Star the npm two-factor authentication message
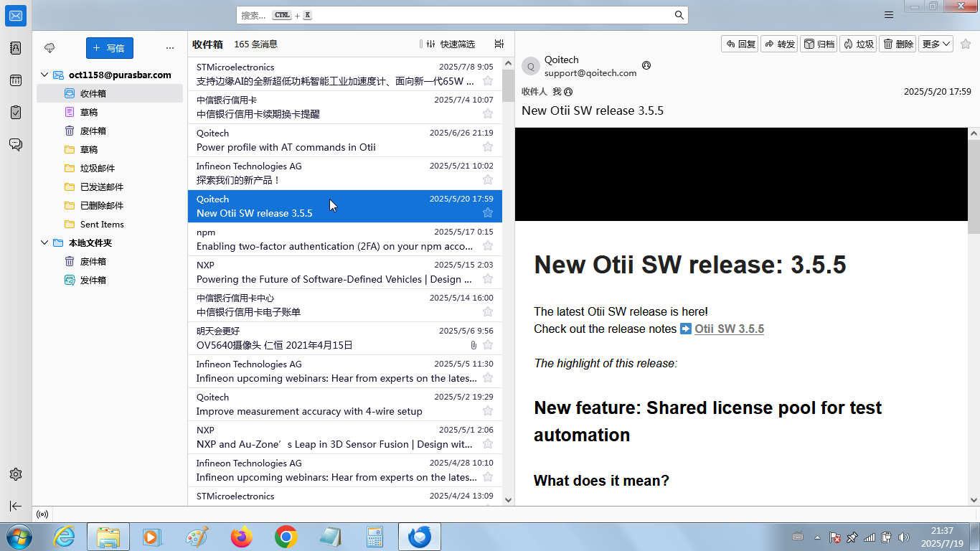Image resolution: width=980 pixels, height=551 pixels. (x=488, y=245)
